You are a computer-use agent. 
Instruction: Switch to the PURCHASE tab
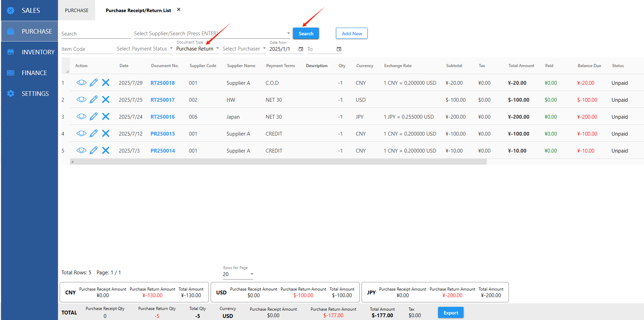[x=76, y=10]
